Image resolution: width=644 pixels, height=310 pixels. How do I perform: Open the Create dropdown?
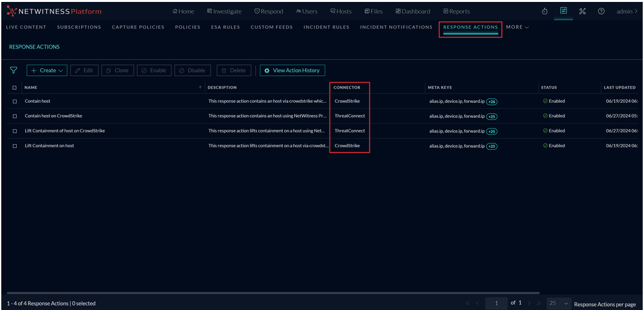[x=47, y=70]
